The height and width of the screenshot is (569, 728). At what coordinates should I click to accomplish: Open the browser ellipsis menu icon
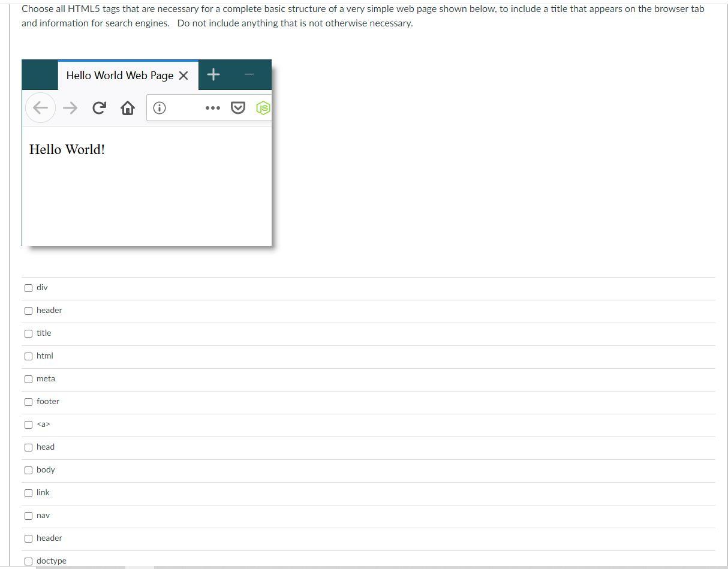pos(213,108)
